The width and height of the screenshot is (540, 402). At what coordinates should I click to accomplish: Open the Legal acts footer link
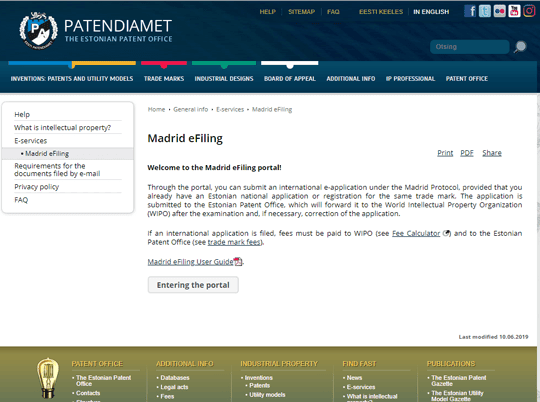pos(174,387)
